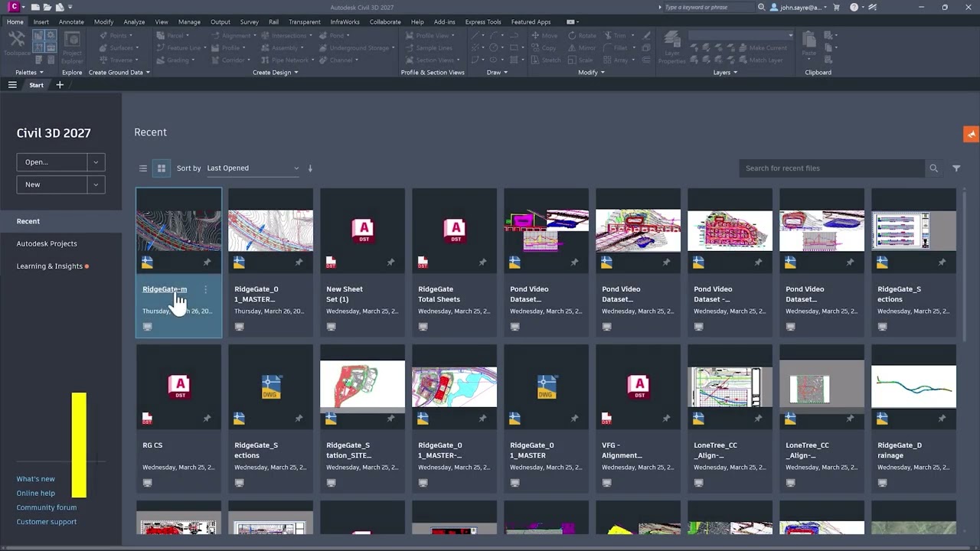Expand the Open button dropdown arrow
The image size is (980, 551).
(x=96, y=162)
